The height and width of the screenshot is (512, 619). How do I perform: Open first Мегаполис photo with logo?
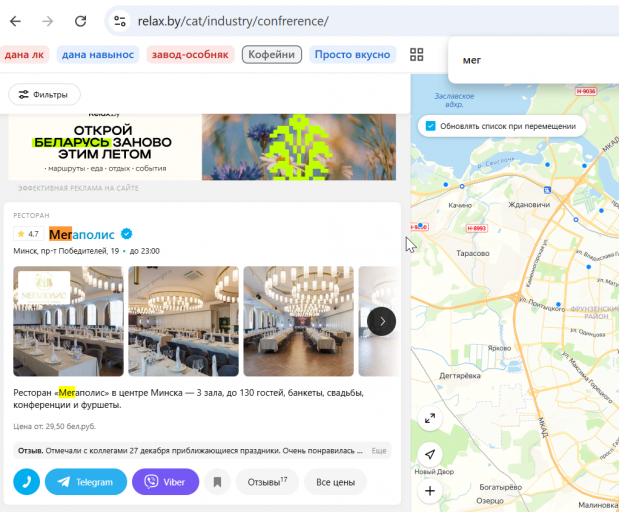[68, 321]
